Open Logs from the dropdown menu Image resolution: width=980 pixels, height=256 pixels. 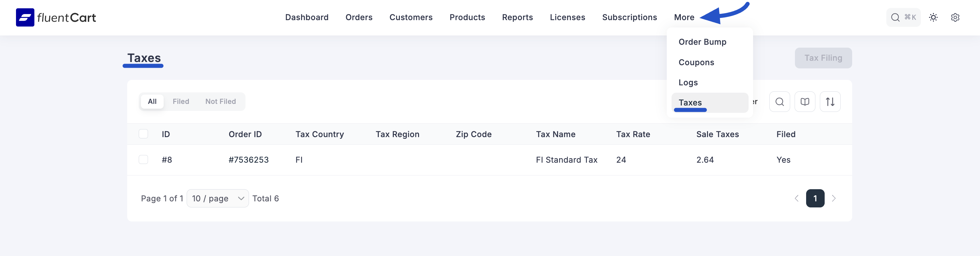(x=688, y=82)
